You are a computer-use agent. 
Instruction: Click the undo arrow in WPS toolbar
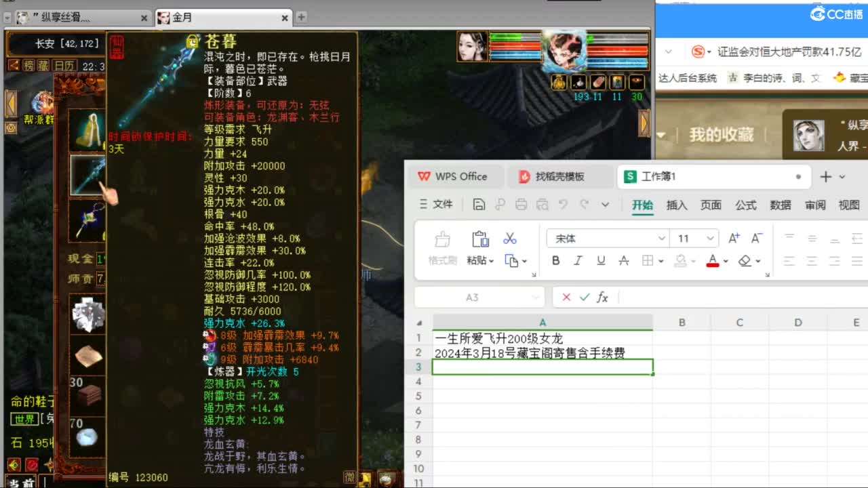click(563, 204)
